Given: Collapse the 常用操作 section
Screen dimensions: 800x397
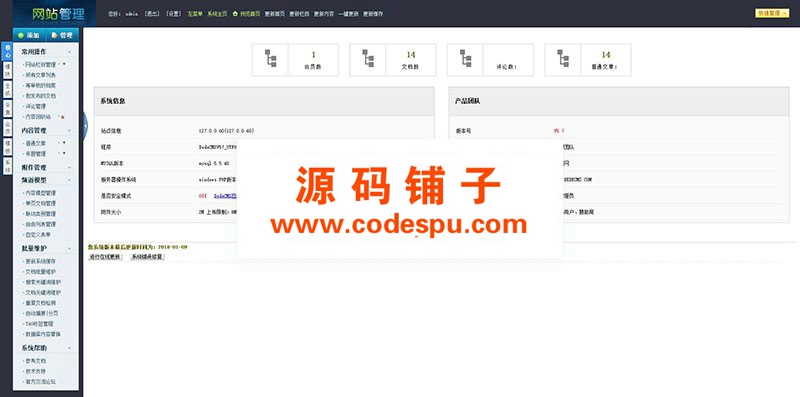Looking at the screenshot, I should pos(69,52).
